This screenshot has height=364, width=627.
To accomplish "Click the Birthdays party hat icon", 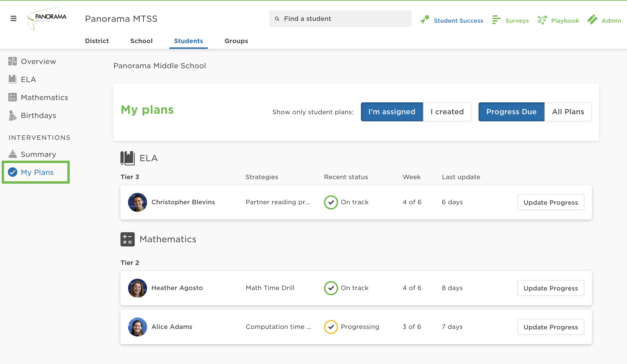I will (x=12, y=115).
